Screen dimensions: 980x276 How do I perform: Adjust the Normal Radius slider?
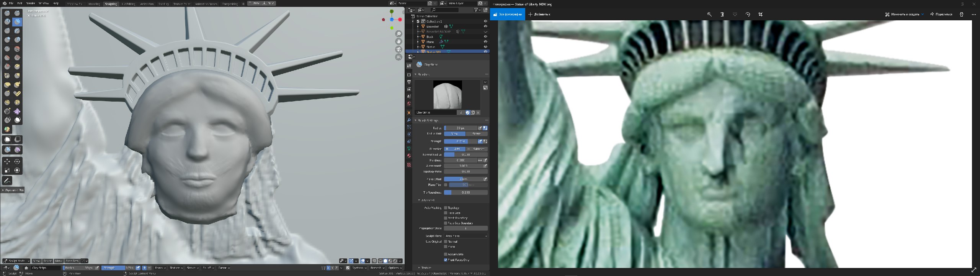(x=466, y=154)
